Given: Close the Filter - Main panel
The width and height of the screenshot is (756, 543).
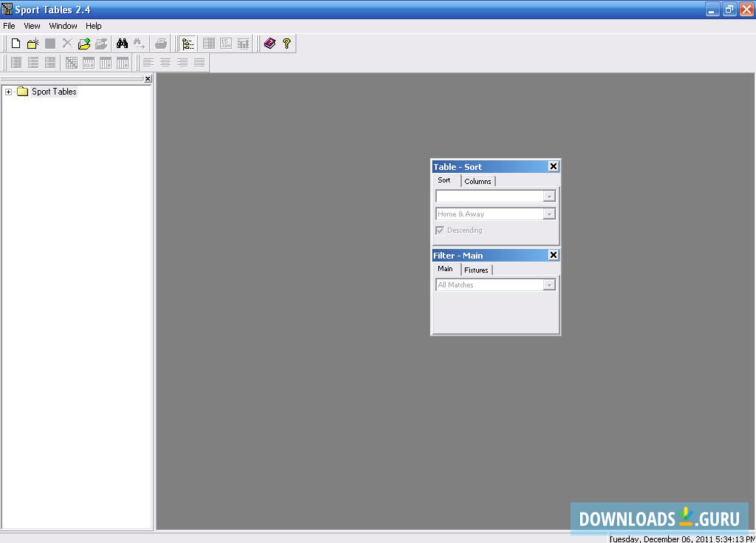Looking at the screenshot, I should (554, 255).
